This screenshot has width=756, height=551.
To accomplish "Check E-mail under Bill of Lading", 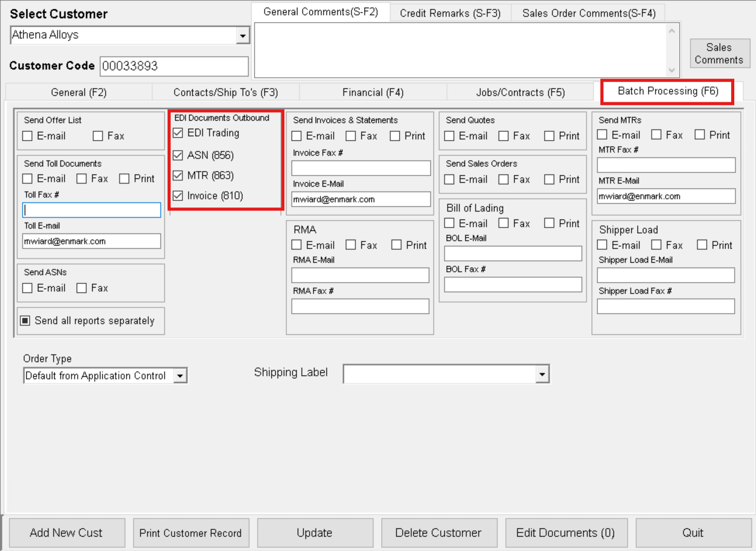I will 449,223.
